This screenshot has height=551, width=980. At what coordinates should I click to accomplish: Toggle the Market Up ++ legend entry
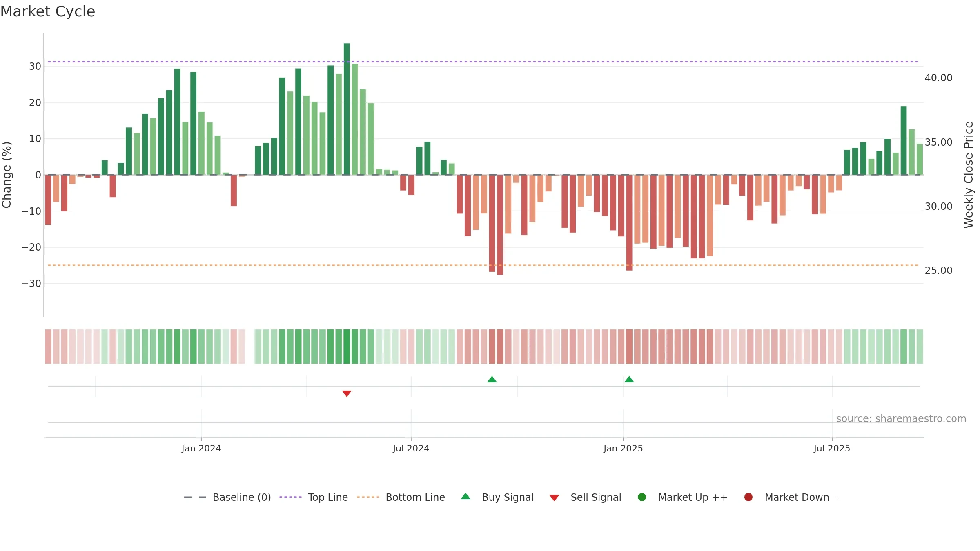682,497
